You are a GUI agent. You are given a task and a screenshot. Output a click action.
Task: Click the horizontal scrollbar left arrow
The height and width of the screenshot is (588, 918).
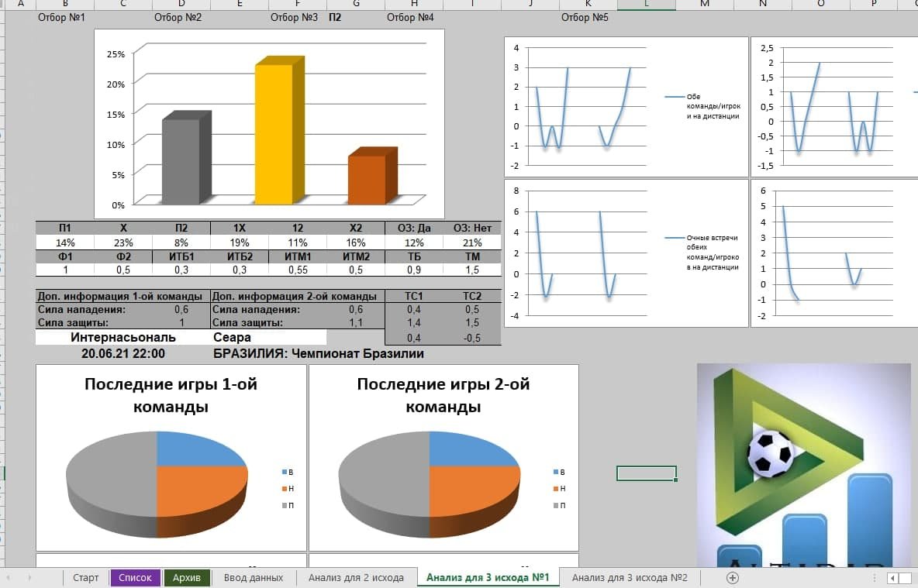[893, 578]
